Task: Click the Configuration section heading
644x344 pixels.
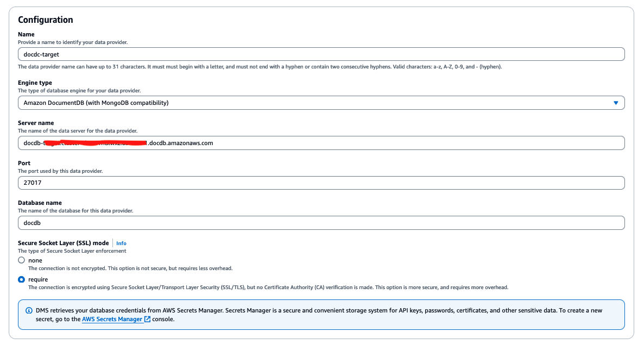Action: pos(46,20)
